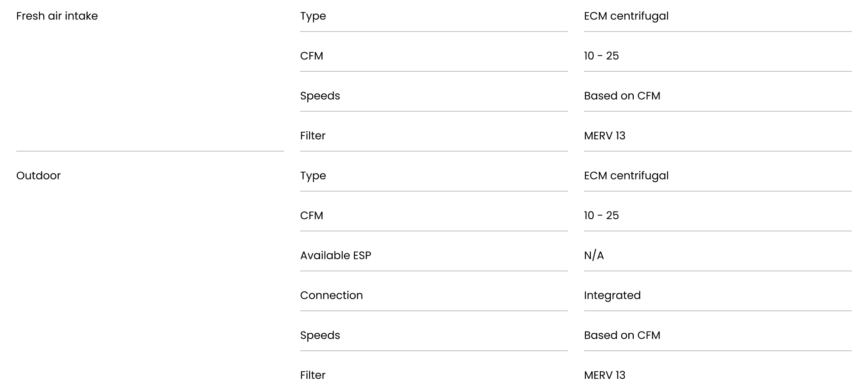Click the Fresh air intake Speeds label
The width and height of the screenshot is (868, 391).
[x=320, y=96]
